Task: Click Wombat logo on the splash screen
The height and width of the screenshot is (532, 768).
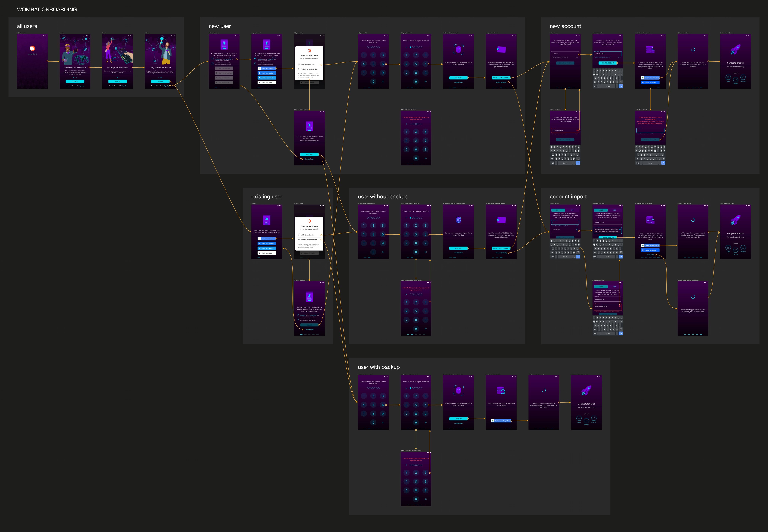Action: tap(32, 48)
